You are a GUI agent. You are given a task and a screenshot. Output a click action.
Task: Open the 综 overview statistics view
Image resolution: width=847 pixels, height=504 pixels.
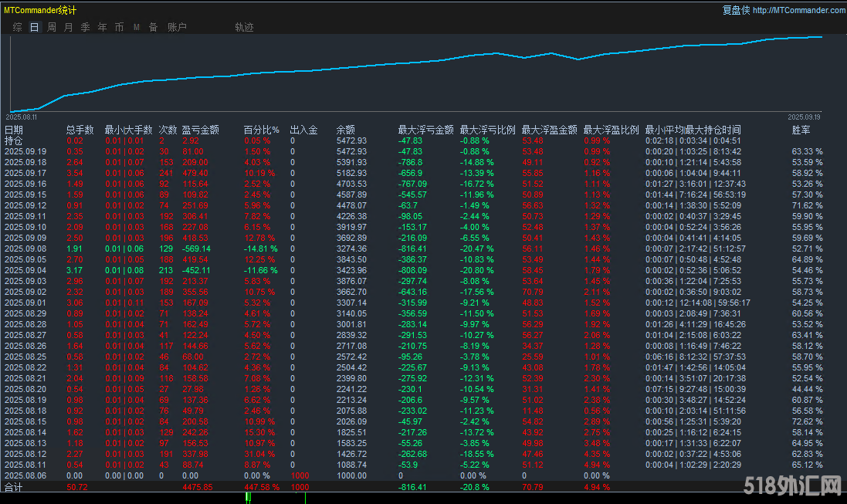(17, 26)
